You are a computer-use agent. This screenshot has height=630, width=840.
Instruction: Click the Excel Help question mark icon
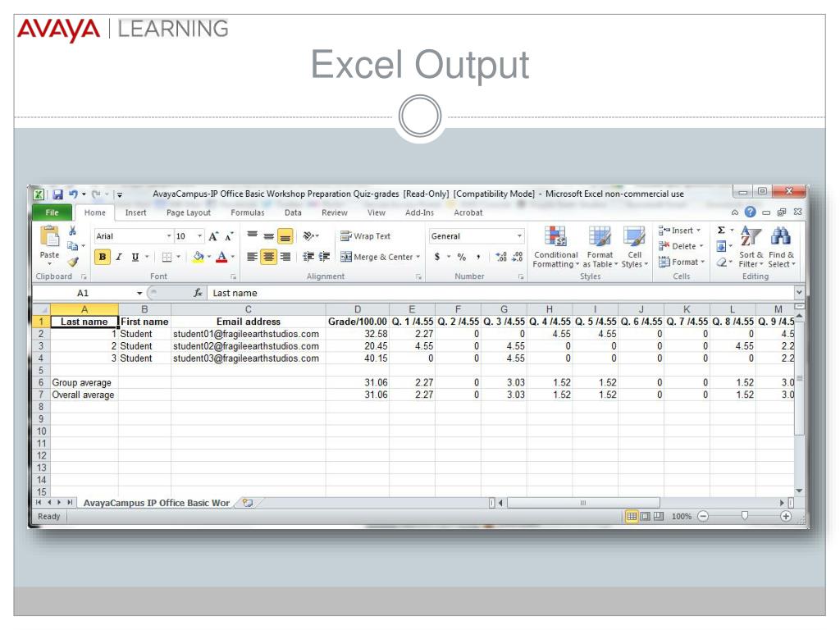[751, 212]
